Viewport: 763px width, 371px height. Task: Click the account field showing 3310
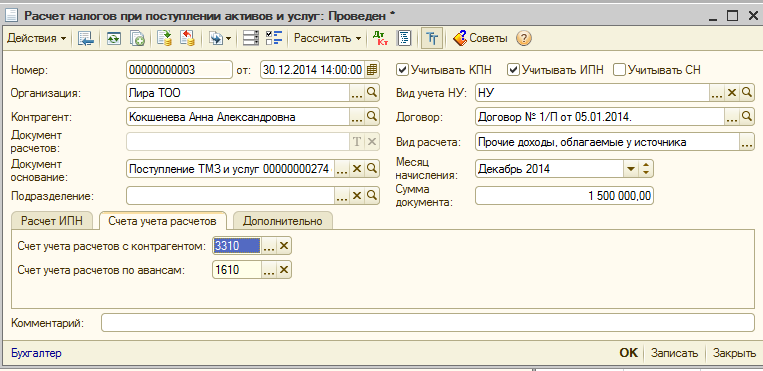pyautogui.click(x=236, y=246)
